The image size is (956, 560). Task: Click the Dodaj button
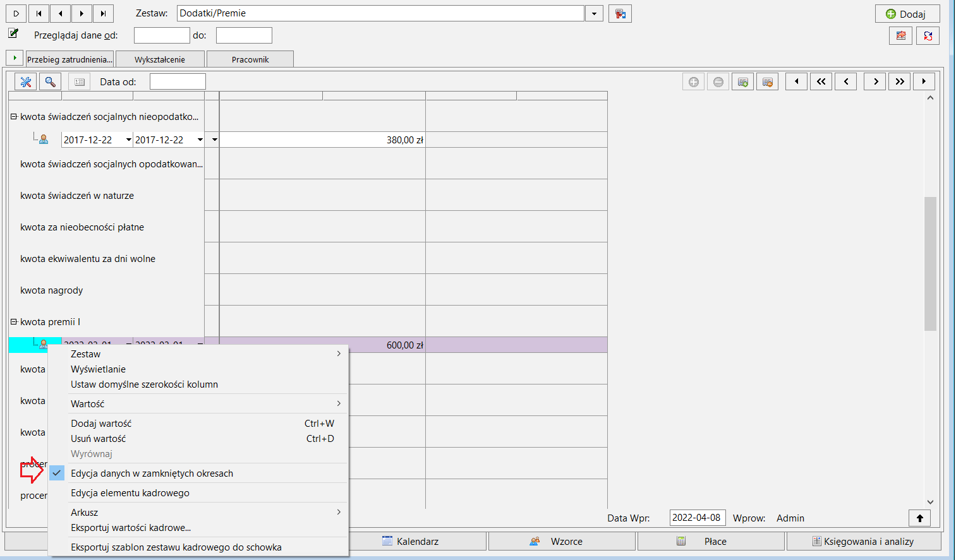pos(907,14)
